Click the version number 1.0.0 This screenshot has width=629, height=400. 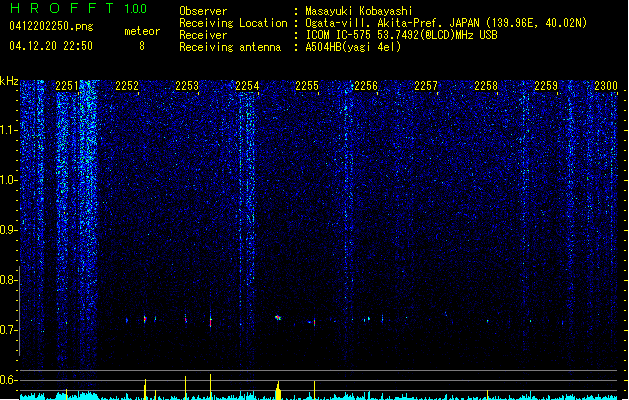click(135, 8)
